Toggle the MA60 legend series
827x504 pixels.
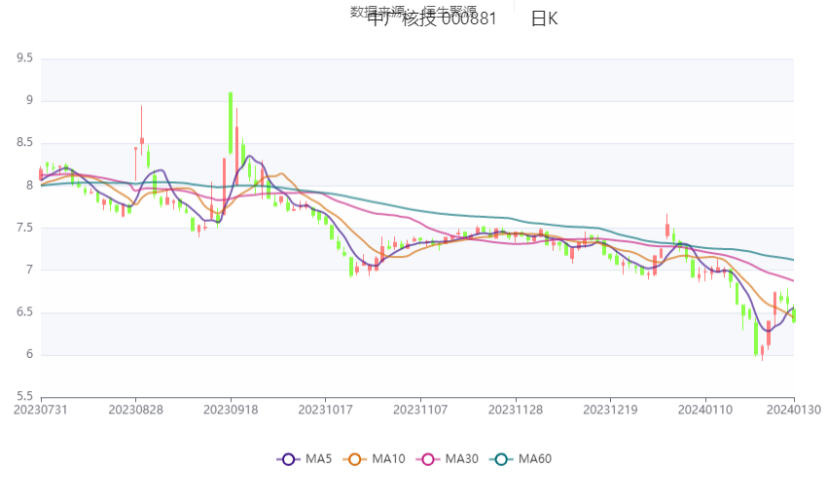[521, 459]
